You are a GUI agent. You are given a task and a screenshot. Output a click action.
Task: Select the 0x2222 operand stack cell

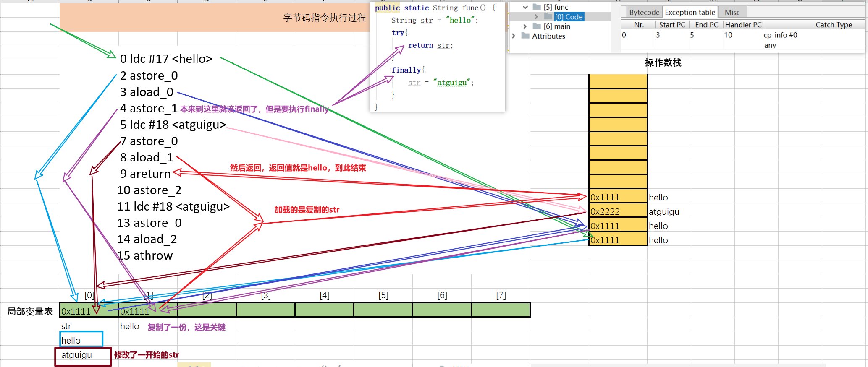(x=618, y=211)
